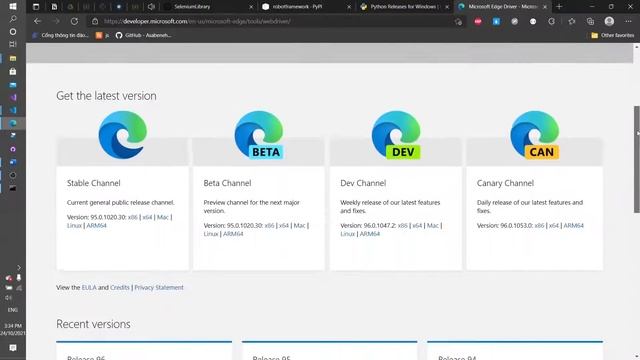Go back to the previous page
This screenshot has height=360, width=640.
38,21
